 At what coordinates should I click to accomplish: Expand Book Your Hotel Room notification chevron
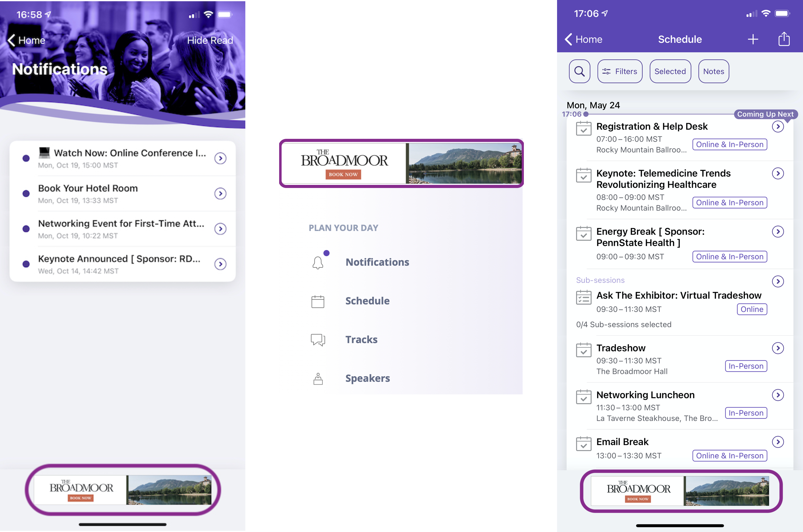click(220, 194)
